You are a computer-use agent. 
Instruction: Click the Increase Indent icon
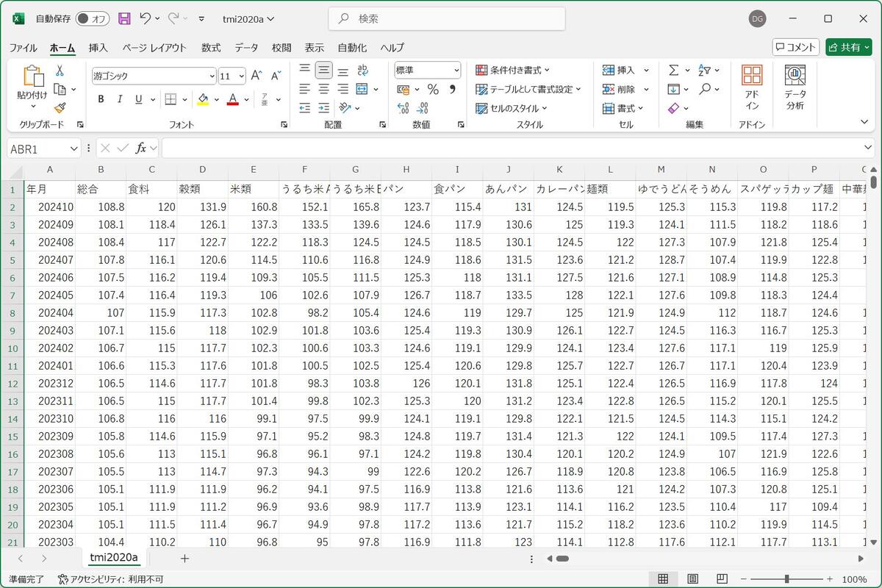pyautogui.click(x=323, y=108)
